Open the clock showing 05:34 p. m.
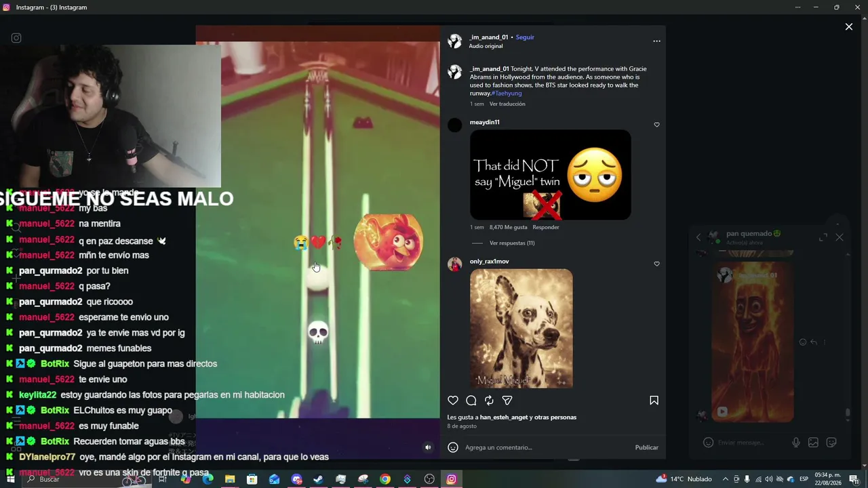 pos(828,479)
